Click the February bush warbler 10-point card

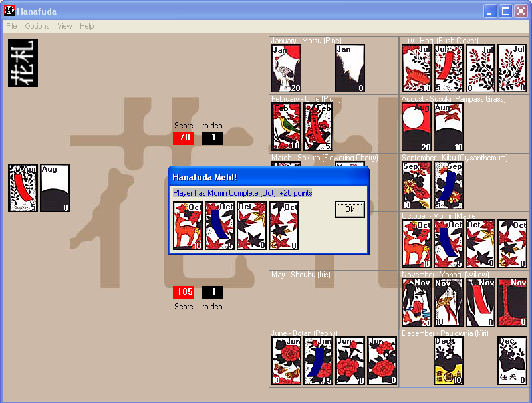pos(286,127)
